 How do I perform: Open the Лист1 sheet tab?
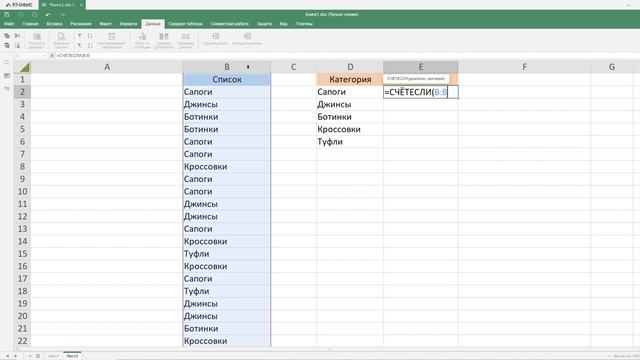coord(53,356)
